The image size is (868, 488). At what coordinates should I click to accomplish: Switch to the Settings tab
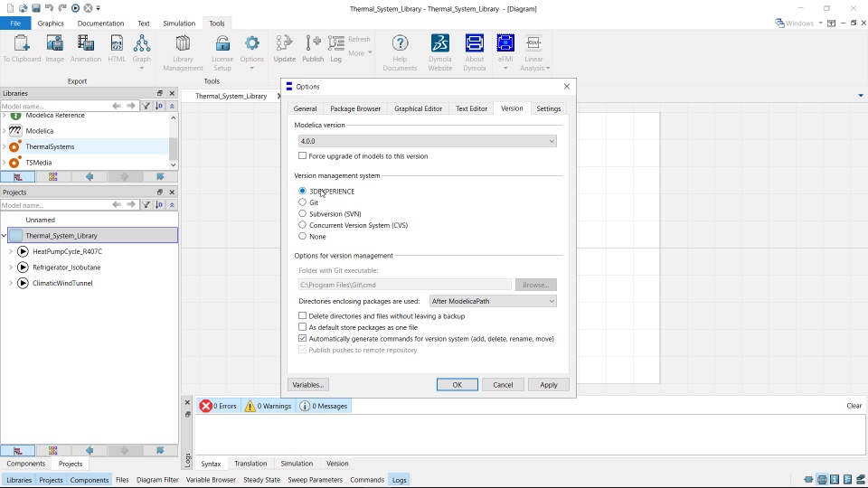[x=549, y=108]
